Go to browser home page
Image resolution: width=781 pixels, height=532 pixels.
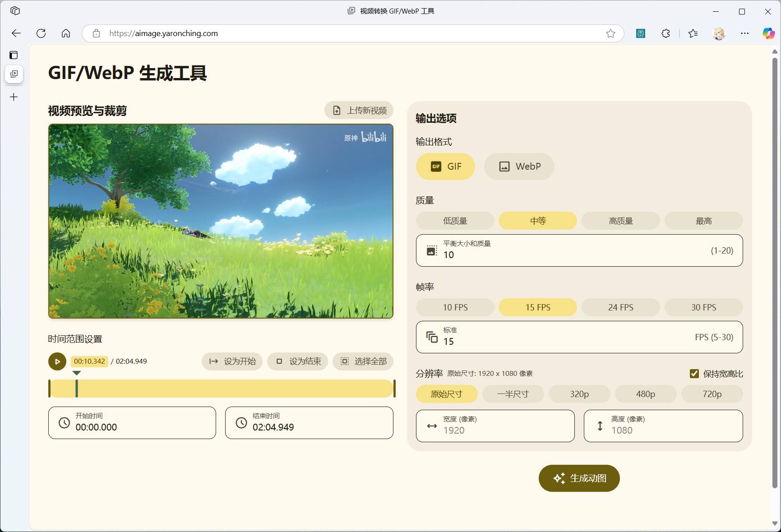pyautogui.click(x=66, y=33)
